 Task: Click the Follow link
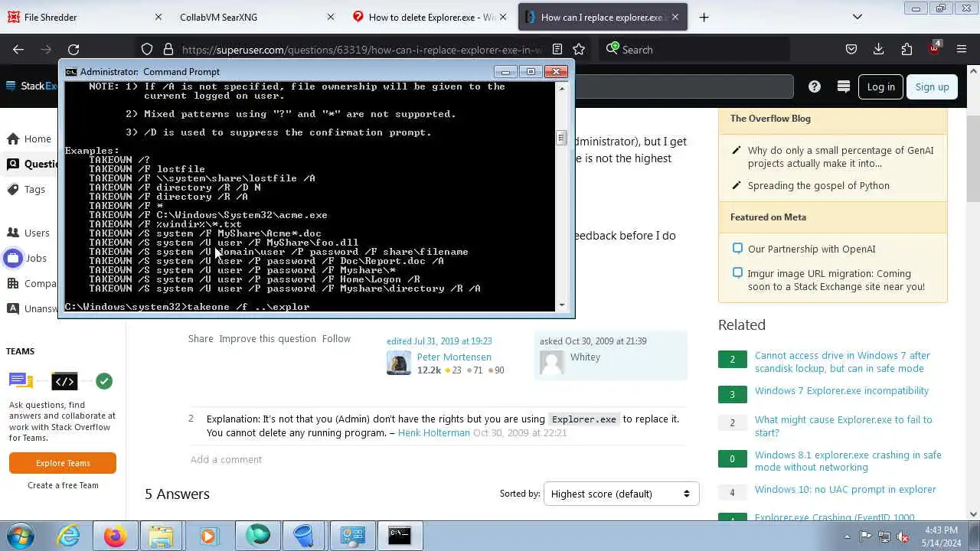[336, 338]
